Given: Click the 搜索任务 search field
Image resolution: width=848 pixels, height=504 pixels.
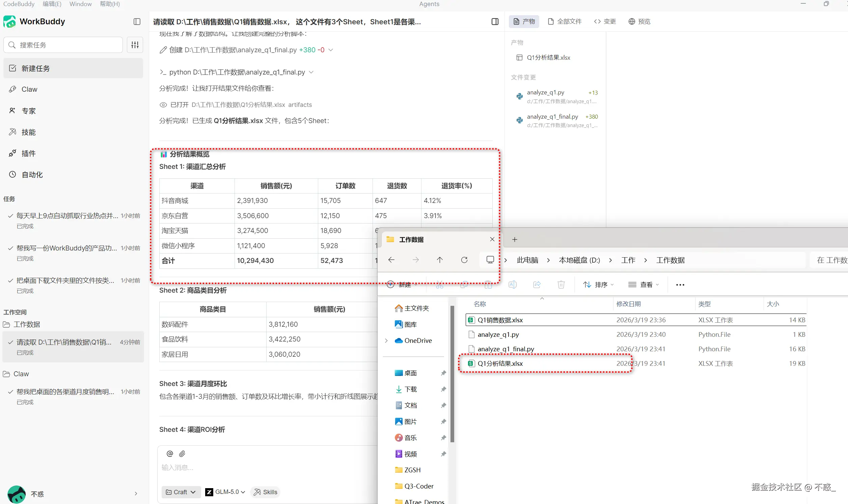Looking at the screenshot, I should click(63, 45).
